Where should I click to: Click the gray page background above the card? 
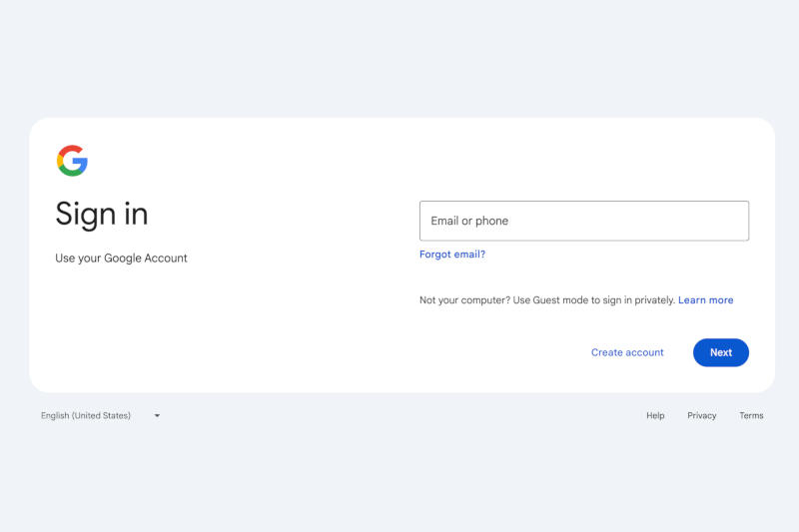[x=399, y=60]
